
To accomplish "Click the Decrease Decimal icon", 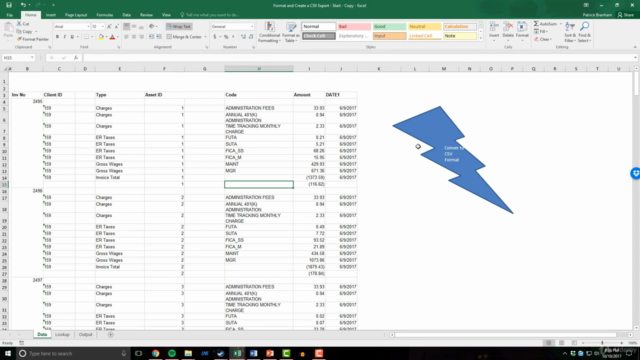I will pos(251,37).
